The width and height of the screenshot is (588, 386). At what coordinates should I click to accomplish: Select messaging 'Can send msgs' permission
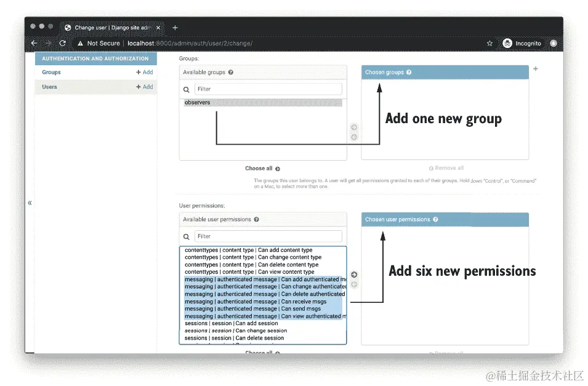coord(263,308)
